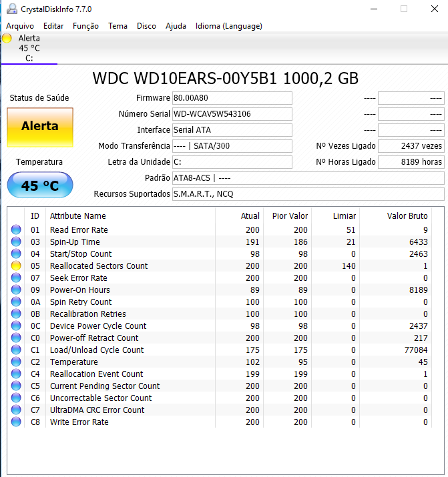
Task: Click the UltraDMA CRC Error Count name
Action: click(97, 410)
